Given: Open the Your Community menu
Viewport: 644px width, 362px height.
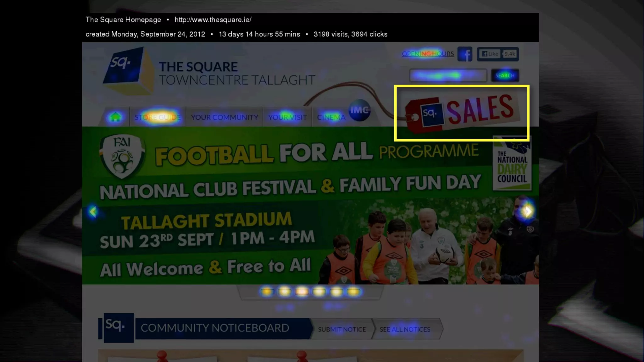Looking at the screenshot, I should pyautogui.click(x=225, y=117).
